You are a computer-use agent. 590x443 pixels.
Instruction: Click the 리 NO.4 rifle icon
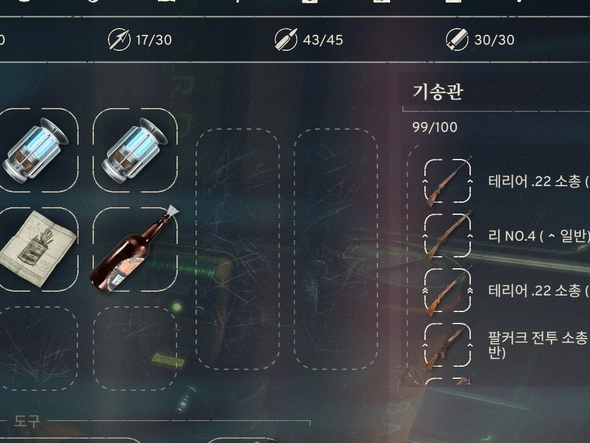[x=448, y=236]
